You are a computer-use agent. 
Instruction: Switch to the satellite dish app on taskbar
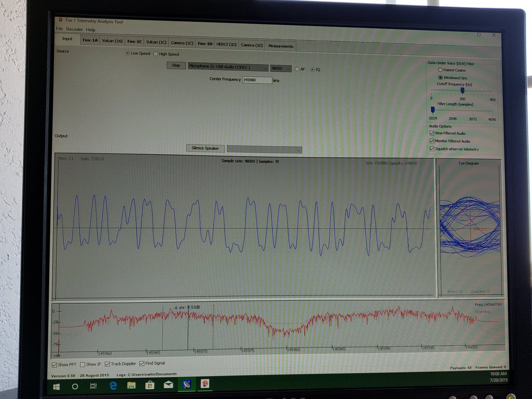coord(186,384)
